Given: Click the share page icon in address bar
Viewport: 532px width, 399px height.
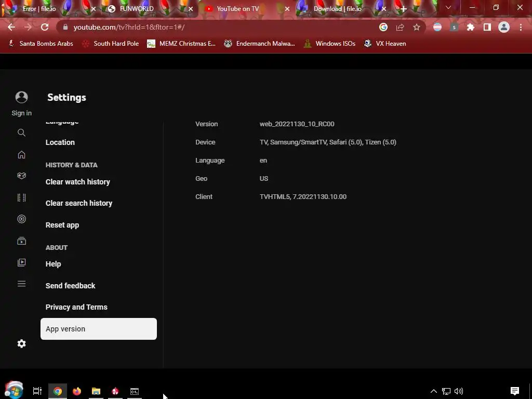Looking at the screenshot, I should point(400,27).
